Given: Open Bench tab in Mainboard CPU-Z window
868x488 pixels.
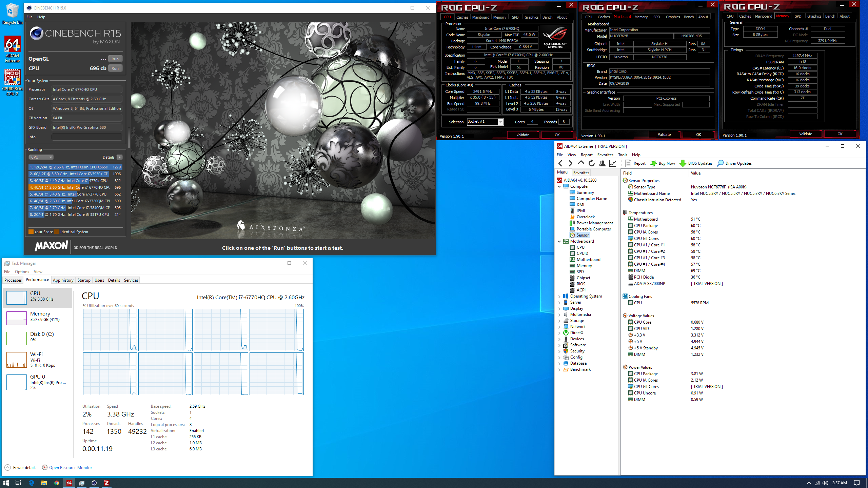Looking at the screenshot, I should click(x=689, y=17).
